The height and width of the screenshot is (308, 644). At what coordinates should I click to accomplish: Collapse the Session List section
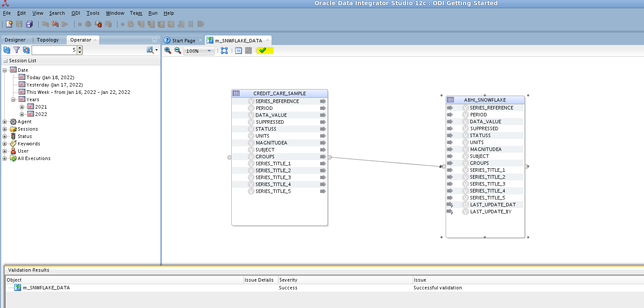[x=5, y=61]
